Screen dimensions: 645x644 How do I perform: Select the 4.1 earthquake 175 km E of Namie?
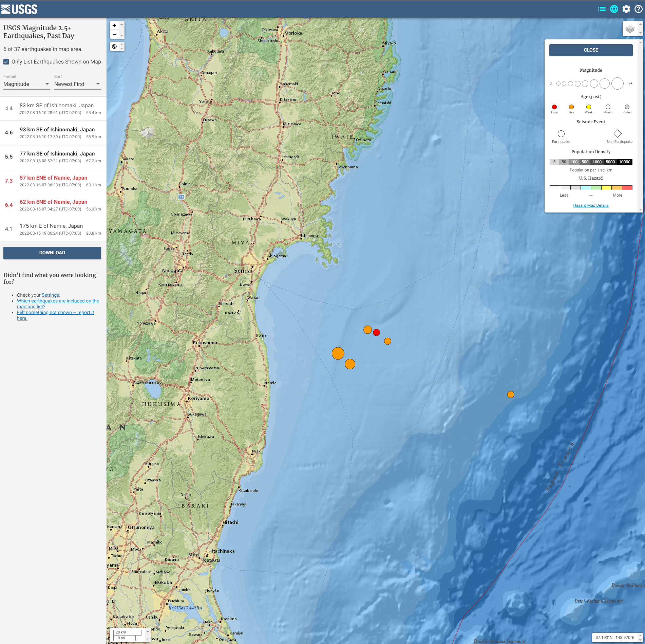[x=53, y=229]
